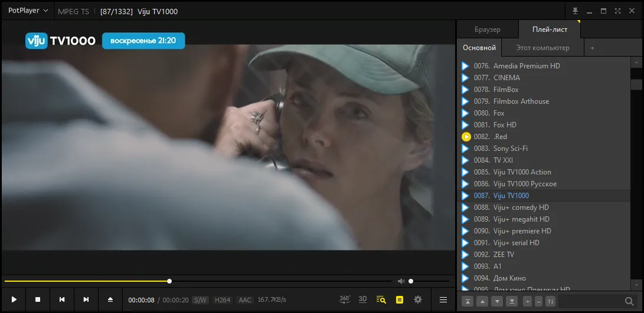Screen dimensions: 644x313
Task: Move selected playlist item down
Action: (x=497, y=302)
